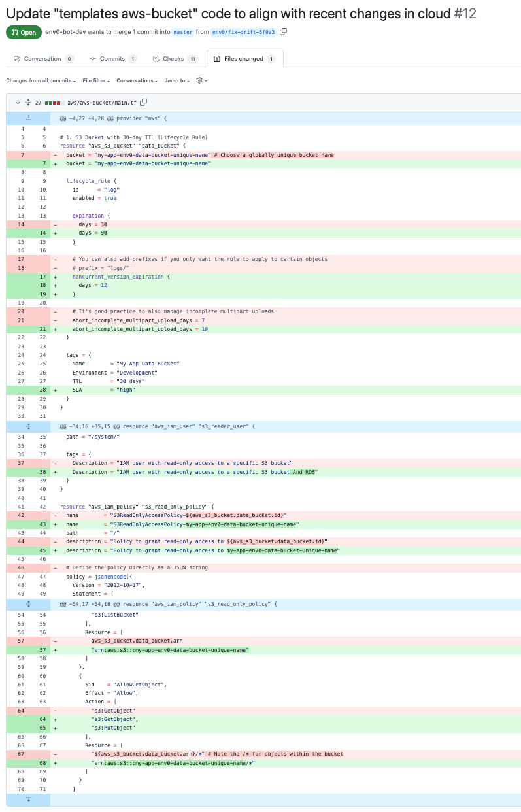Open the File filter dropdown
The image size is (521, 812).
tap(96, 80)
